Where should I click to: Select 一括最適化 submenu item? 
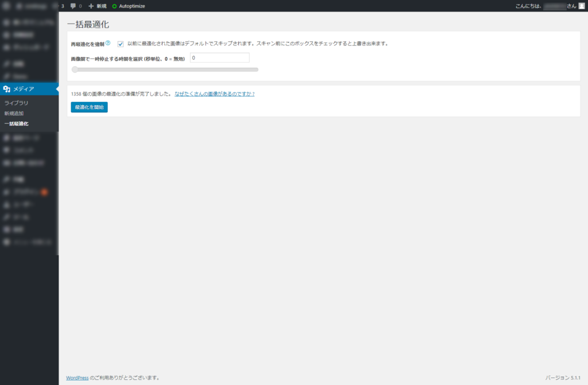[x=16, y=124]
